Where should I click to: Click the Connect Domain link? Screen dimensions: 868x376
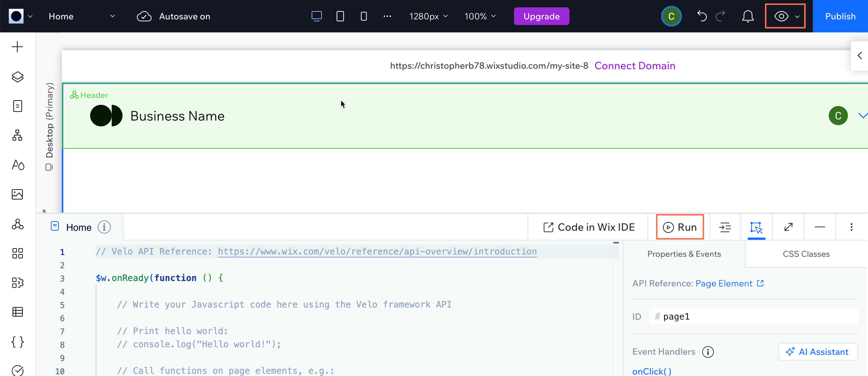point(634,66)
